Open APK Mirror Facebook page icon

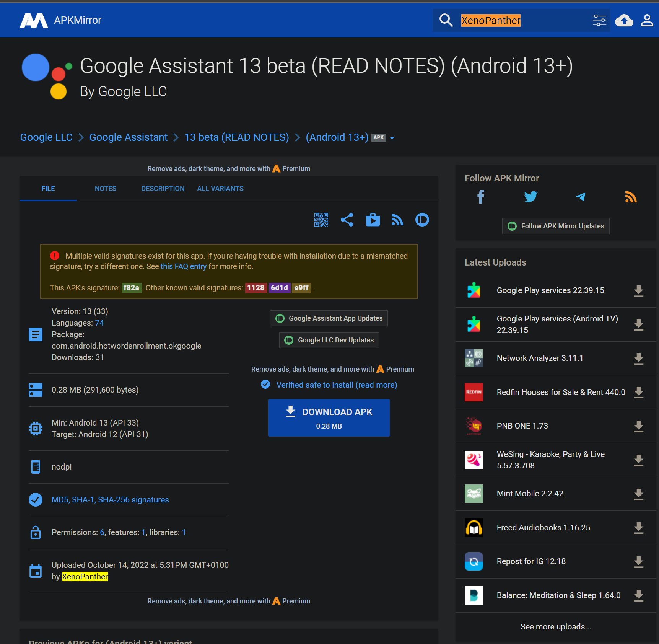tap(481, 197)
